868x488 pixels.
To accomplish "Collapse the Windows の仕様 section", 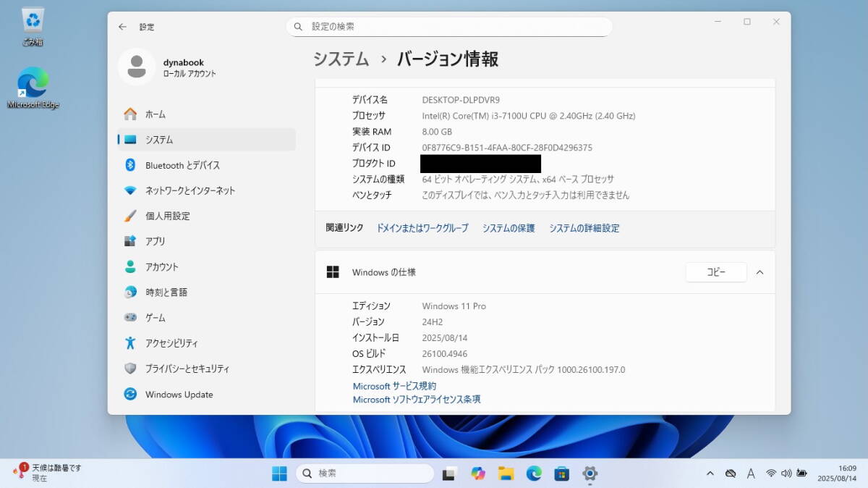I will 759,272.
